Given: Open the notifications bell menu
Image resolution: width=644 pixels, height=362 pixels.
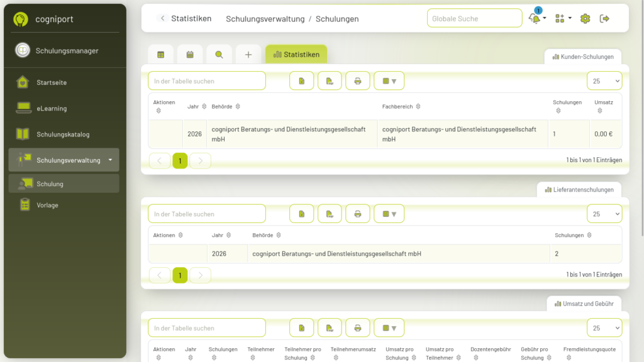Looking at the screenshot, I should pos(537,18).
